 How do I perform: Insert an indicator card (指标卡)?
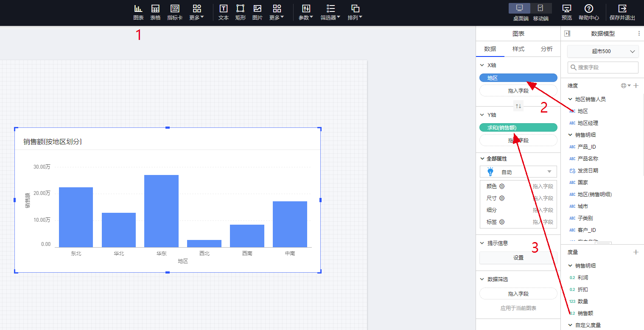click(175, 12)
